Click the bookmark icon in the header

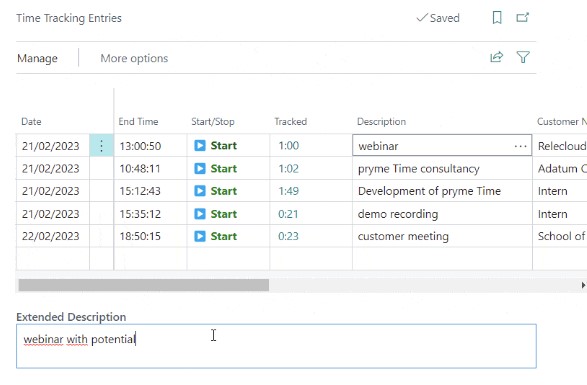tap(497, 18)
